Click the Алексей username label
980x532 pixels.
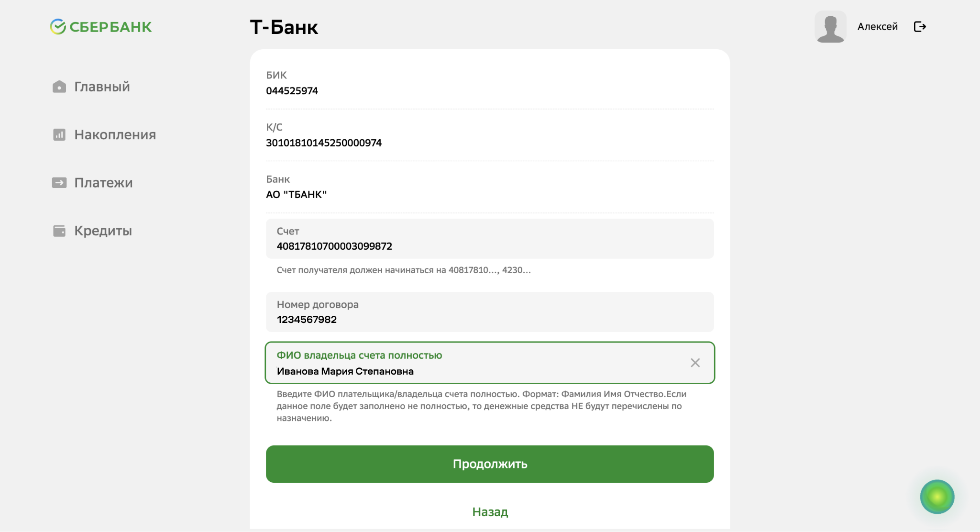click(877, 27)
